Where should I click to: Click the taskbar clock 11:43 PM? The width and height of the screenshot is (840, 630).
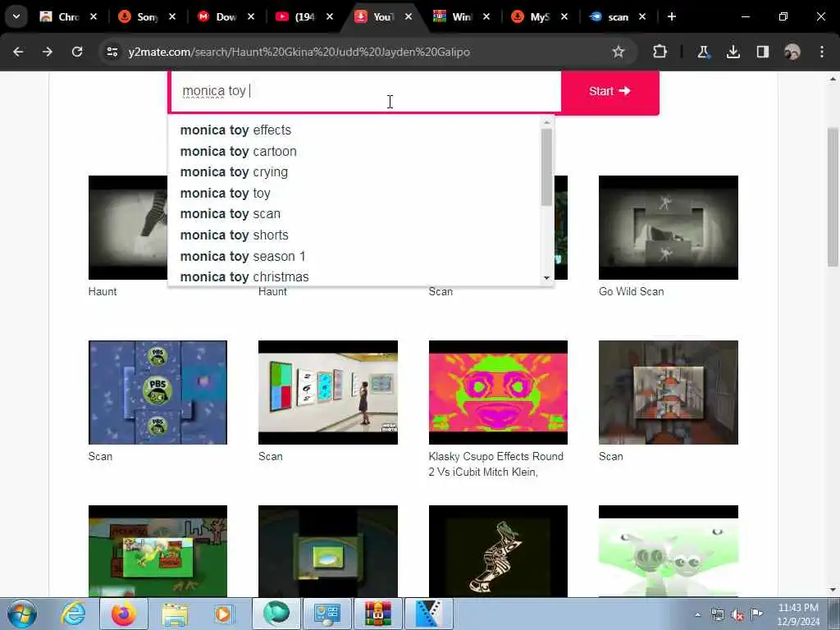pos(798,608)
